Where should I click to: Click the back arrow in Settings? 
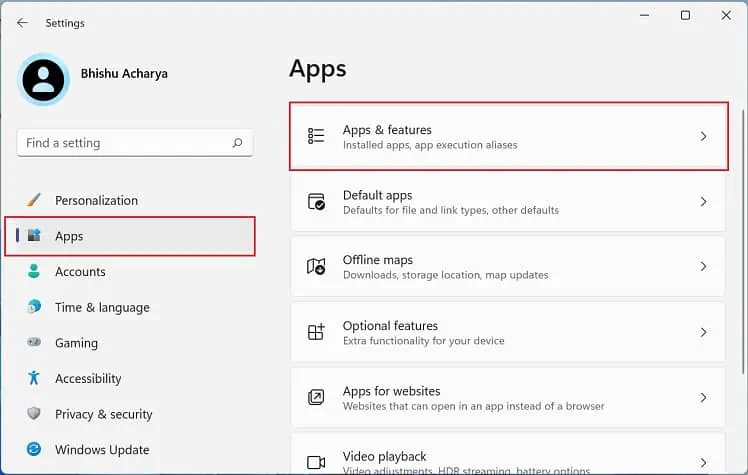click(x=22, y=22)
